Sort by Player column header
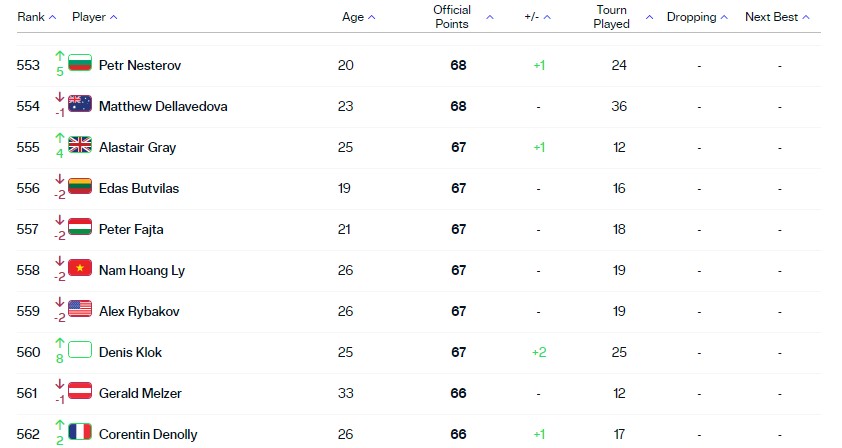 click(x=95, y=17)
